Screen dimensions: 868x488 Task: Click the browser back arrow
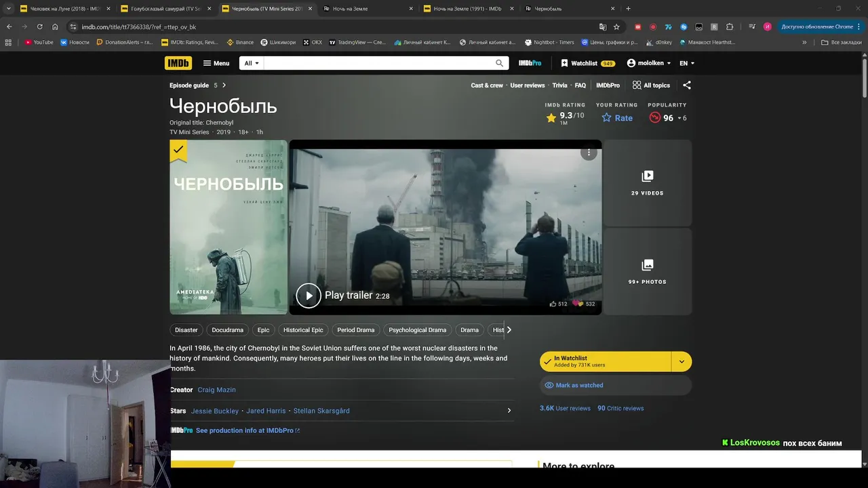(9, 26)
